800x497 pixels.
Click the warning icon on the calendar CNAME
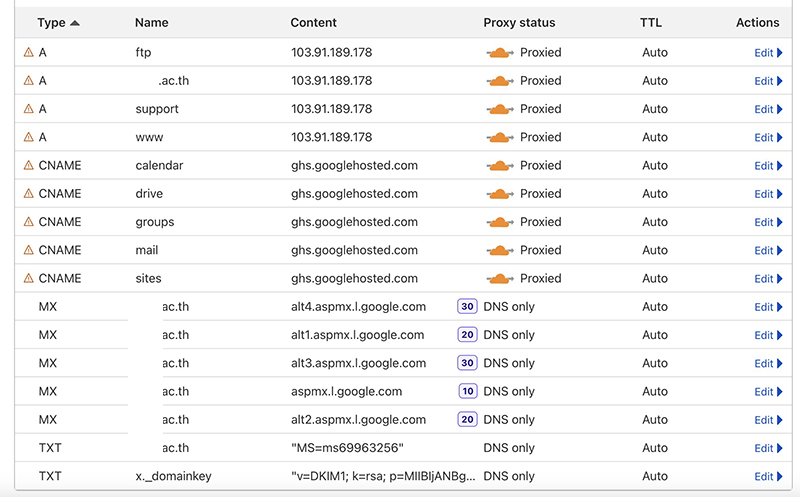click(x=28, y=165)
